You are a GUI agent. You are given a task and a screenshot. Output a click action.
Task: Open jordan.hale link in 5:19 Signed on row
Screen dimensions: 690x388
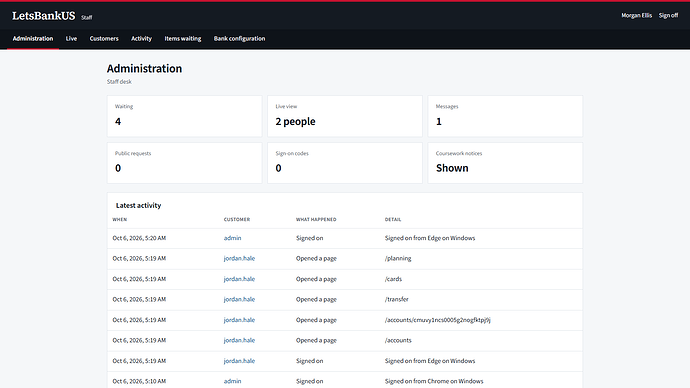(239, 361)
